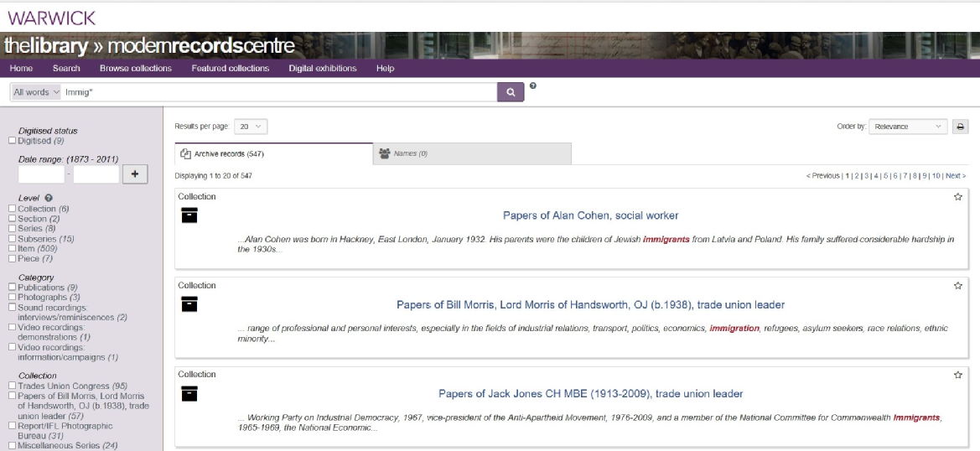
Task: Switch to the Names (0) tab
Action: (472, 153)
